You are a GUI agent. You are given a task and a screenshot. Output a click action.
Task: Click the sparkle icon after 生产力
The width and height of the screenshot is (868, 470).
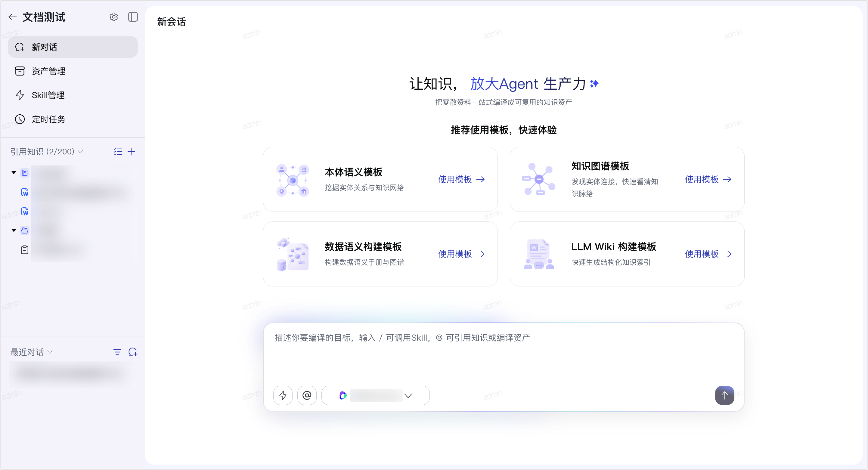click(x=594, y=83)
